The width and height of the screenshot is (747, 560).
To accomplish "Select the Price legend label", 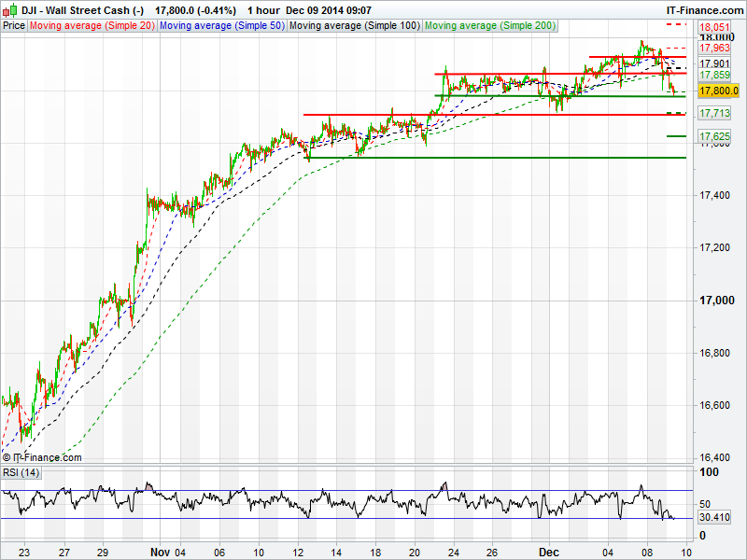I will (14, 26).
